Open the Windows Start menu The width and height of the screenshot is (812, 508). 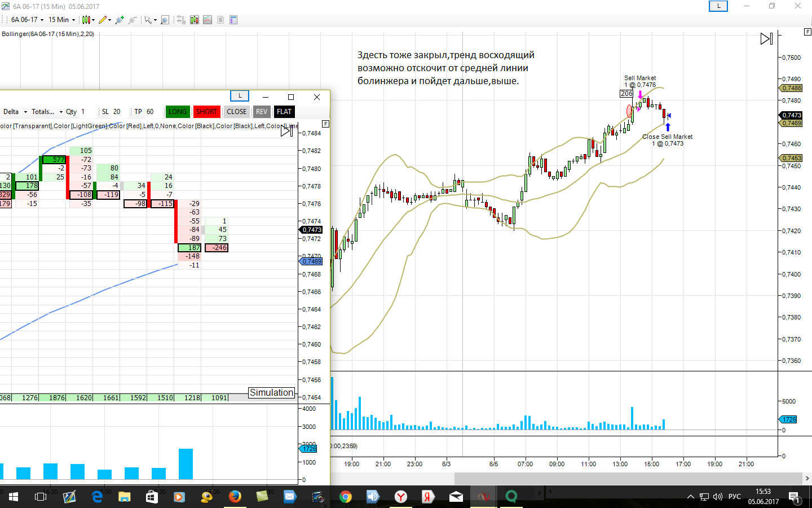coord(14,497)
